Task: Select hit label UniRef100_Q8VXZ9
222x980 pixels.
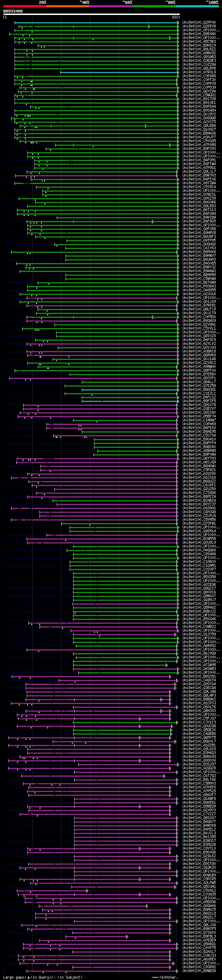Action: tap(199, 336)
